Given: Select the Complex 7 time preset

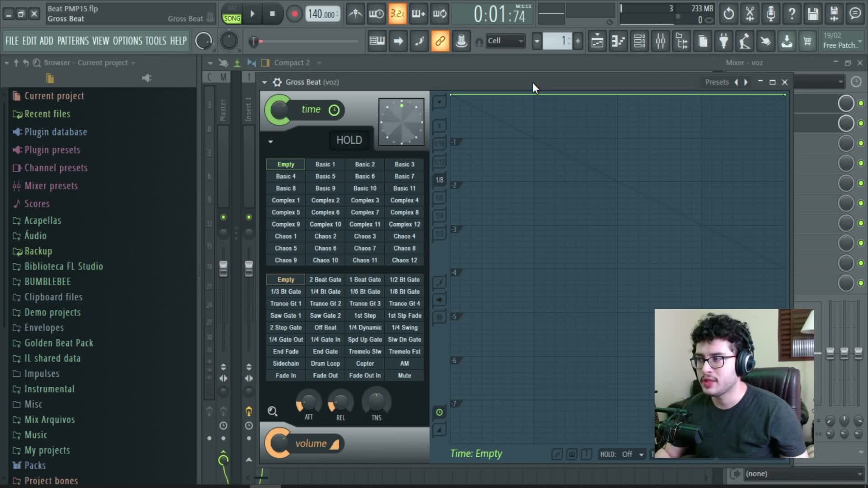Looking at the screenshot, I should [365, 212].
